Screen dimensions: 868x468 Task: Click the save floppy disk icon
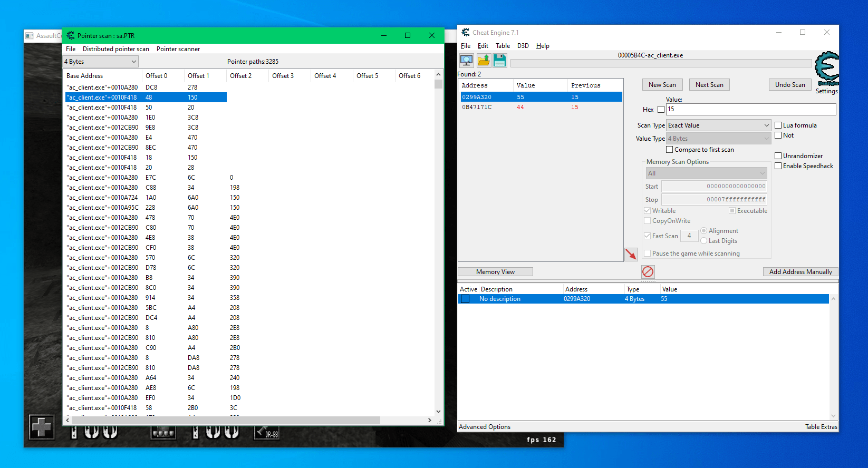click(x=499, y=61)
